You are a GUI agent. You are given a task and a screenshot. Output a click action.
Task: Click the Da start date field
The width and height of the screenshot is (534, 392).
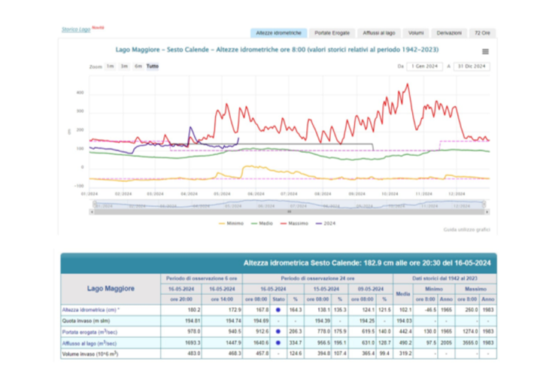tap(425, 66)
